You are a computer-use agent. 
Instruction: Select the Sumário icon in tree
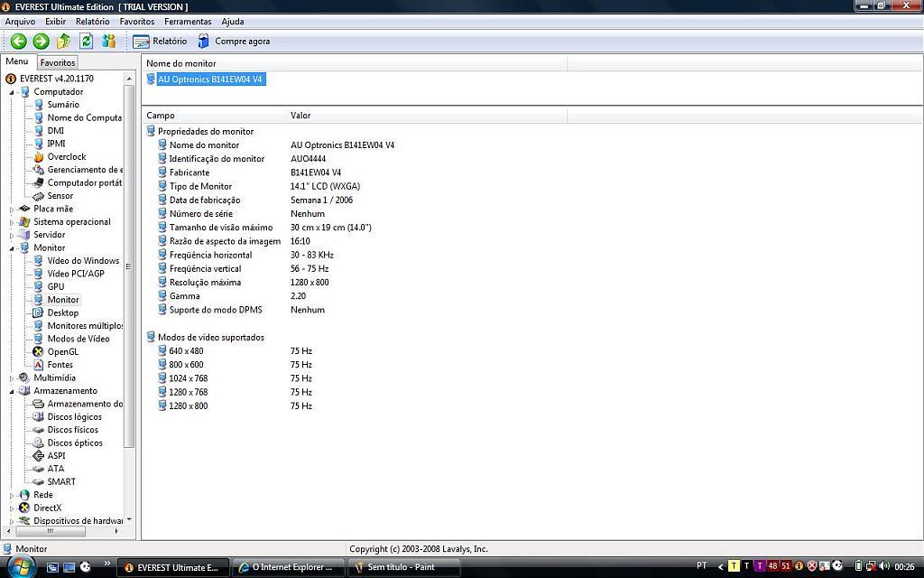coord(38,105)
